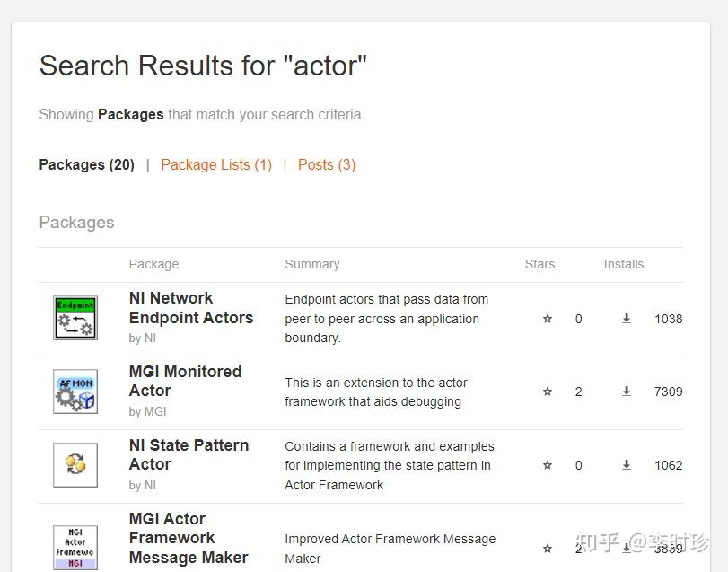Click the NI State Pattern Actor icon

[x=75, y=465]
